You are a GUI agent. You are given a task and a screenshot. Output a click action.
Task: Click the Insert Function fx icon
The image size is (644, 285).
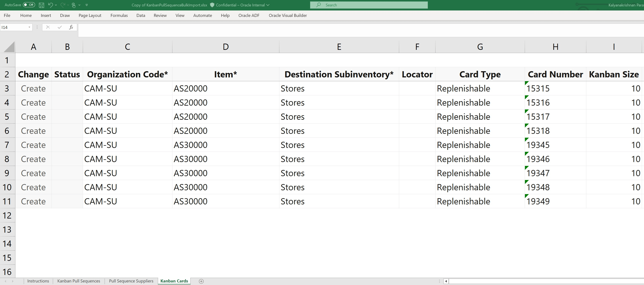(x=71, y=27)
